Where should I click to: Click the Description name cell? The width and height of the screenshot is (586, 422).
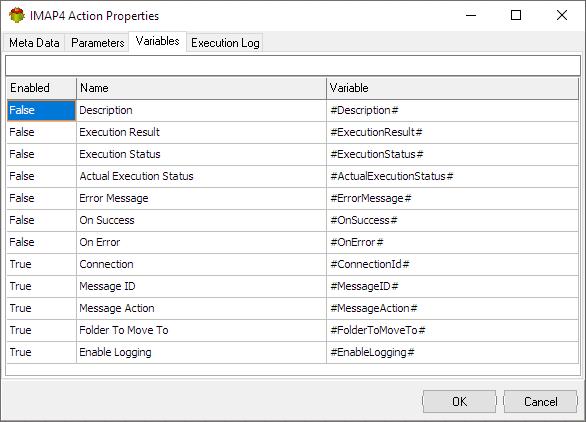click(201, 111)
